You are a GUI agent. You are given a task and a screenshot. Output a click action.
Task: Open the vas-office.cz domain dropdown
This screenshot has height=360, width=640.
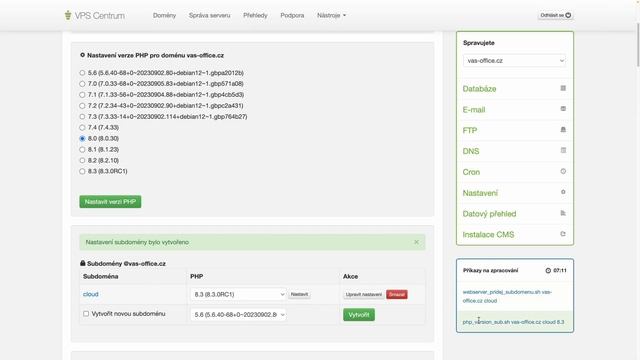[514, 60]
